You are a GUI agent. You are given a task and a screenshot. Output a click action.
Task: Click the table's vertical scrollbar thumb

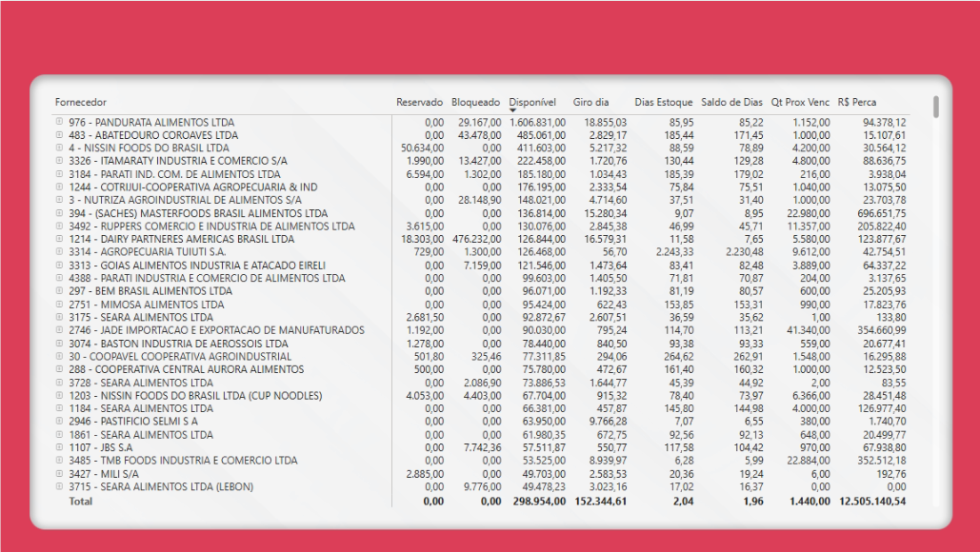click(935, 107)
